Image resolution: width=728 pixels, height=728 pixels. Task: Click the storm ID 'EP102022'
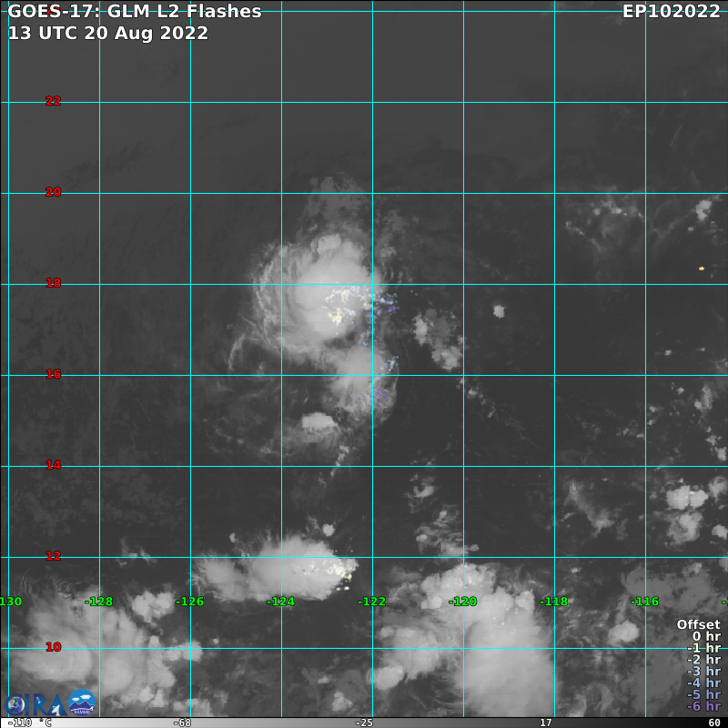point(672,11)
